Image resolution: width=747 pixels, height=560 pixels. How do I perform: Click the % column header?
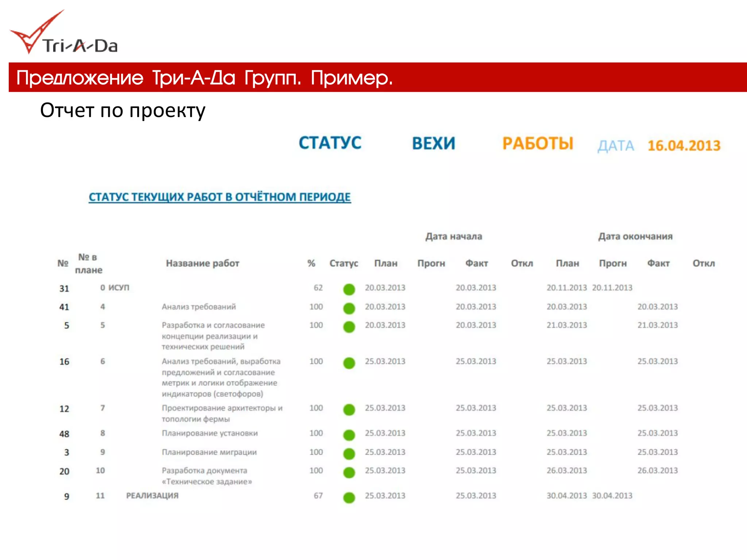[x=311, y=263]
